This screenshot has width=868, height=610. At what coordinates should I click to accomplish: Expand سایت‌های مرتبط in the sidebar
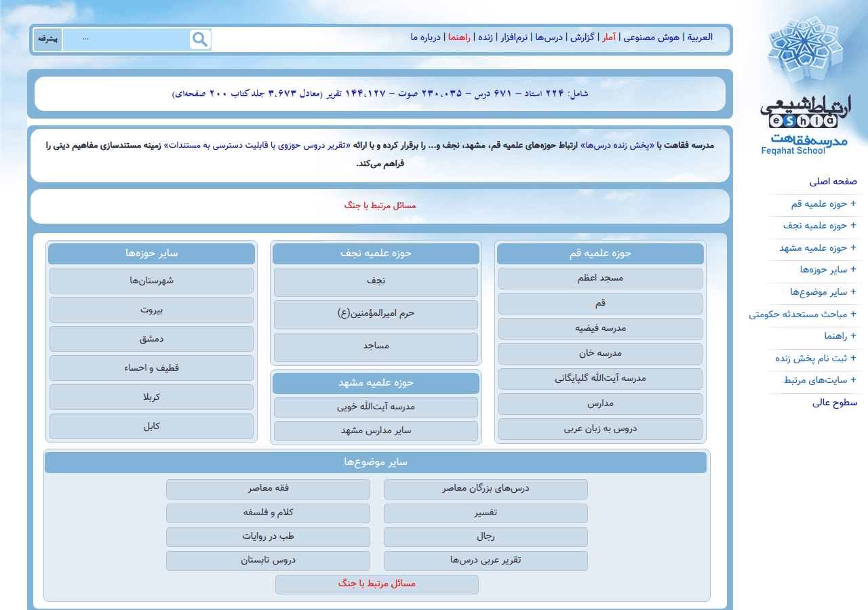820,381
